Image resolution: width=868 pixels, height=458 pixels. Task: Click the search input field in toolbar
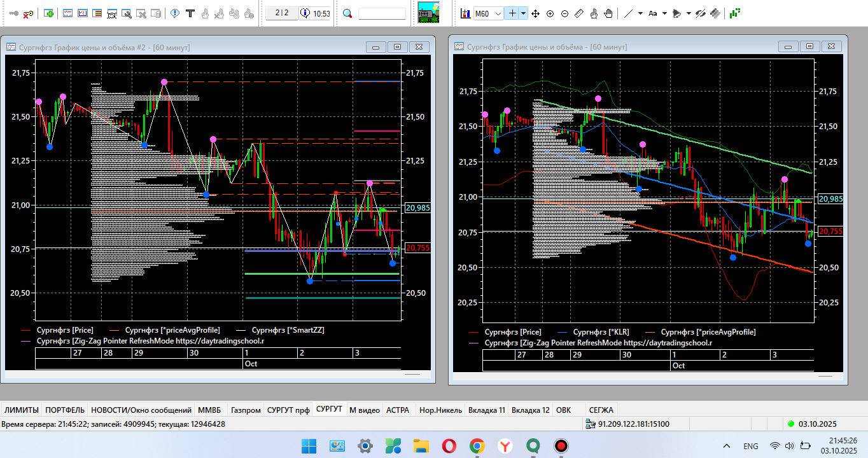(382, 13)
